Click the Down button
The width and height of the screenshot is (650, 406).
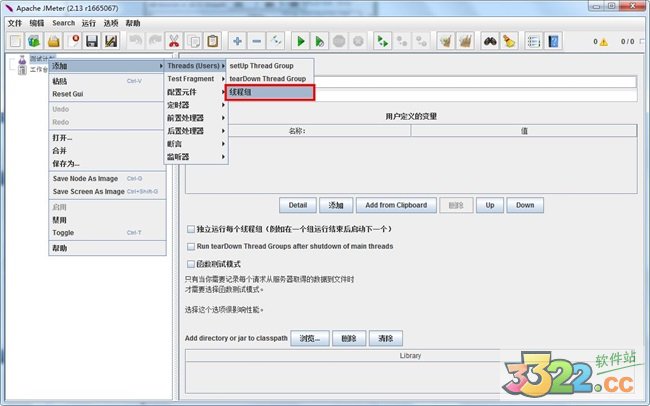pos(525,205)
